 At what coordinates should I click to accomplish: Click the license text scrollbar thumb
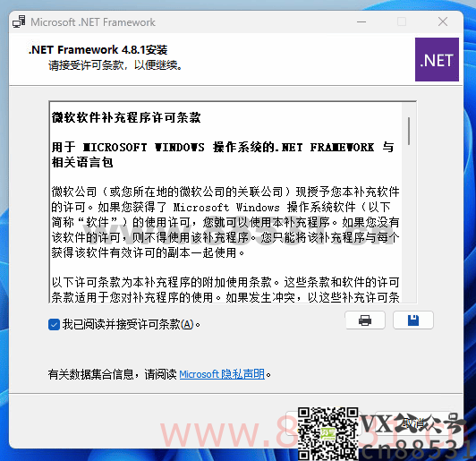[x=409, y=131]
